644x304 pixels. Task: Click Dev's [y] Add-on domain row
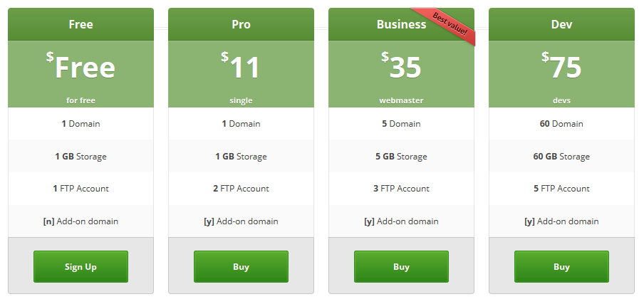click(x=561, y=221)
